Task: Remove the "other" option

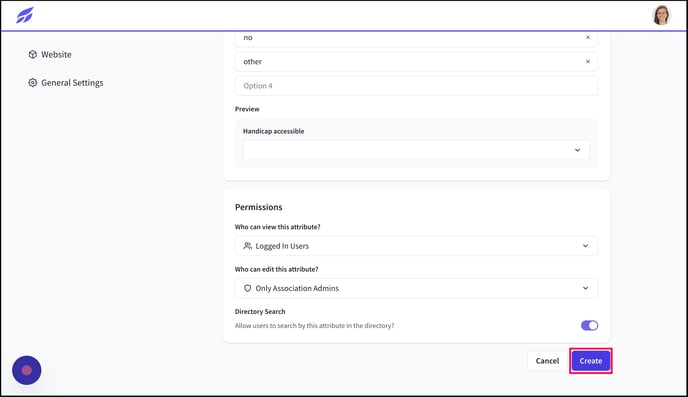Action: (588, 61)
